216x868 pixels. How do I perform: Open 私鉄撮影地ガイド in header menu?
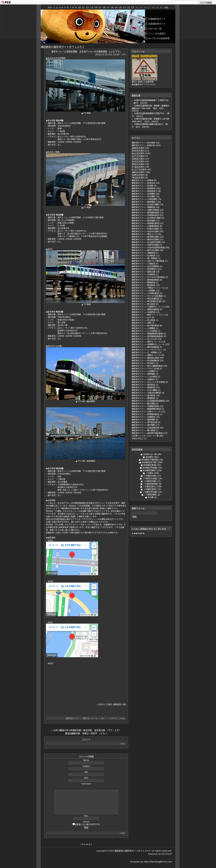pos(157,24)
